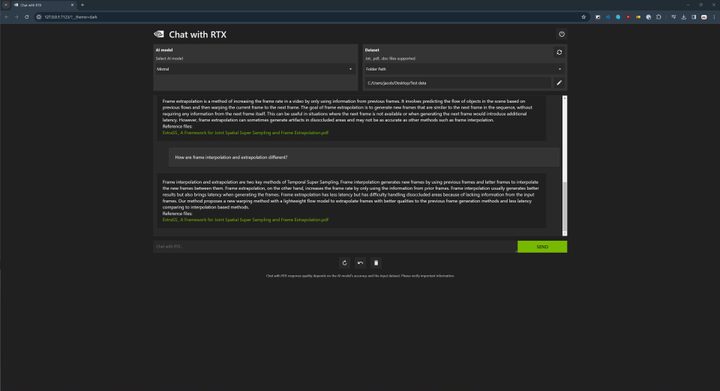
Task: Open a new browser tab
Action: [x=82, y=5]
